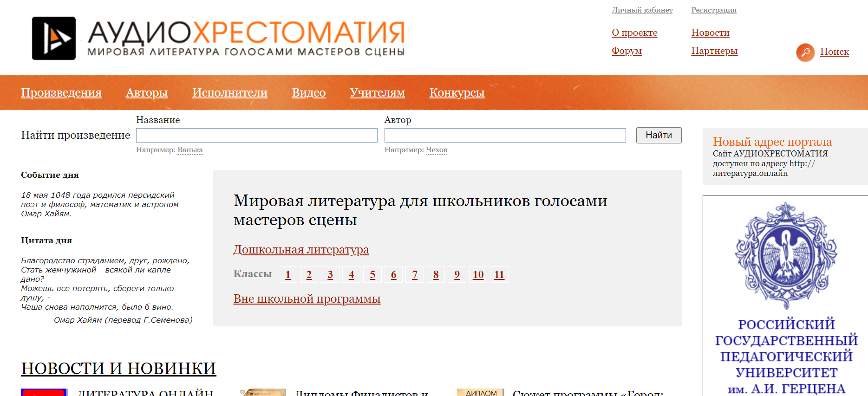Select class 4
Image resolution: width=868 pixels, height=396 pixels.
pyautogui.click(x=352, y=275)
